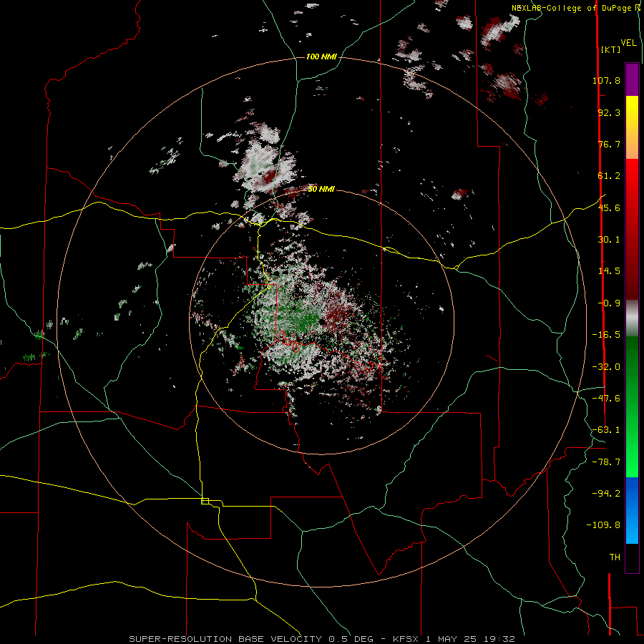Viewport: 644px width, 644px height.
Task: Pick the gray near-zero segment of color bar
Action: [x=632, y=318]
